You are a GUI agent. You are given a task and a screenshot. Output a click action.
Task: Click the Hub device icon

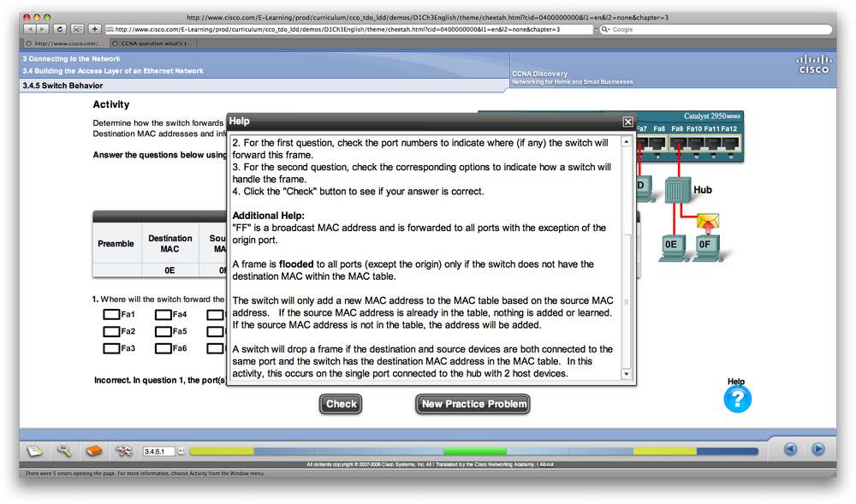(677, 190)
